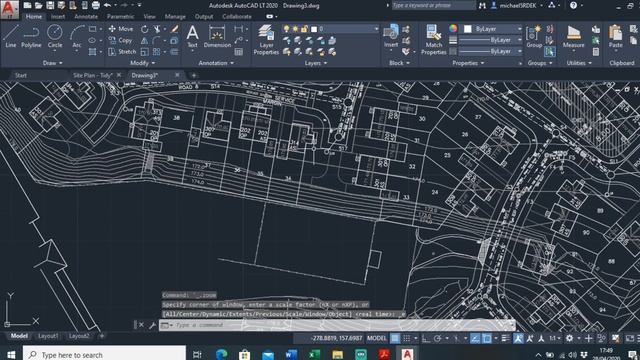Image resolution: width=640 pixels, height=360 pixels.
Task: Select the Array tool icon
Action: 157,52
